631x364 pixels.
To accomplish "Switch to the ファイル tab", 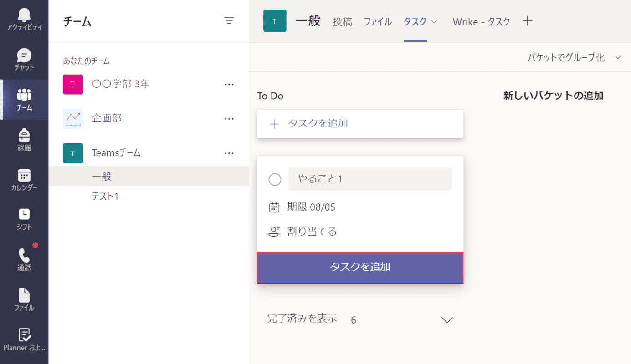I will tap(378, 21).
